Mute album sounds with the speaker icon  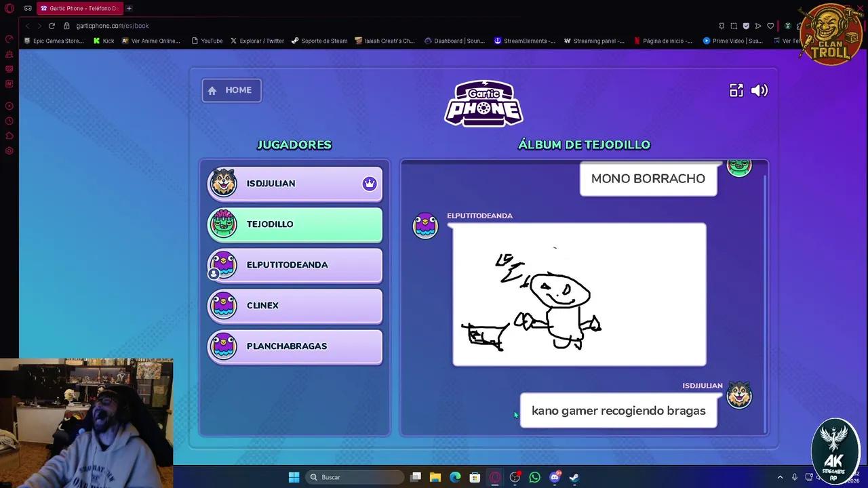759,90
